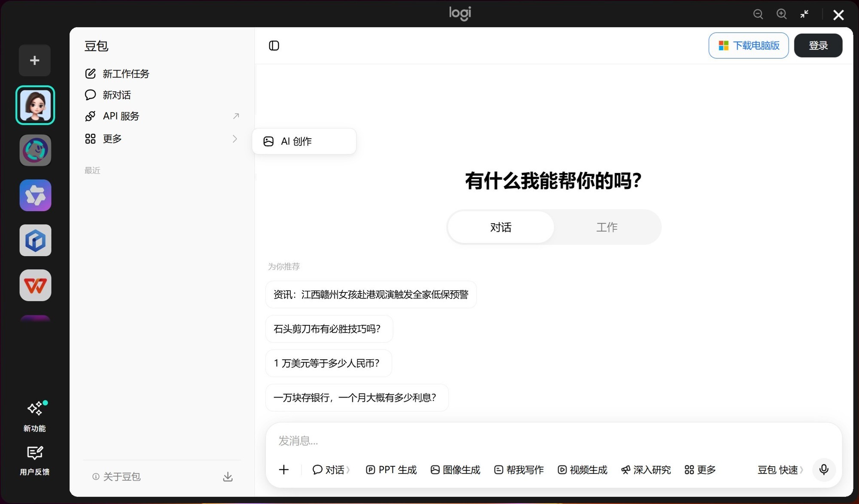Image resolution: width=859 pixels, height=504 pixels.
Task: Collapse window with the shrink arrows icon
Action: [x=804, y=14]
